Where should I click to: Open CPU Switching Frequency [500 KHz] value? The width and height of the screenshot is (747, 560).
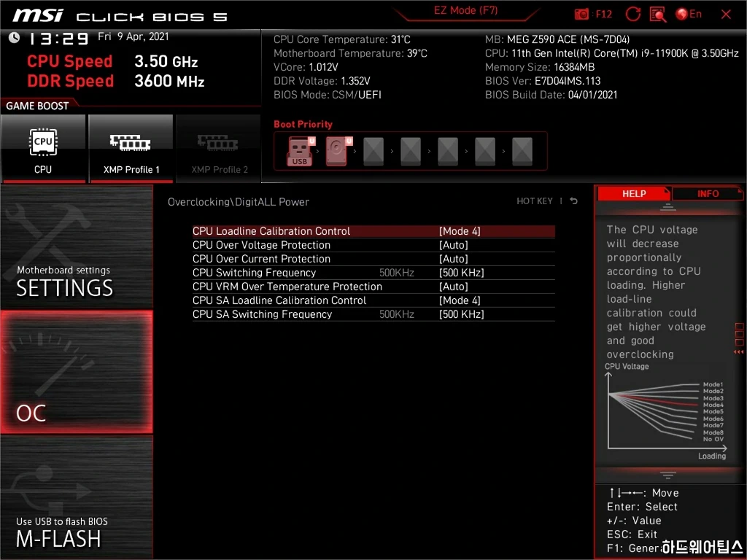tap(462, 273)
